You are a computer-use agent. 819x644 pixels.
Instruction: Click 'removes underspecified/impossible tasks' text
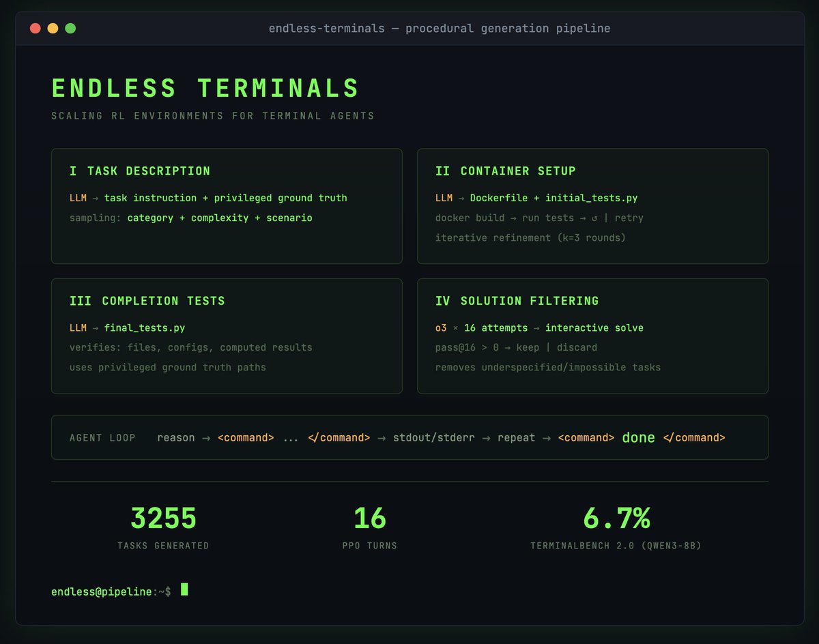[548, 367]
